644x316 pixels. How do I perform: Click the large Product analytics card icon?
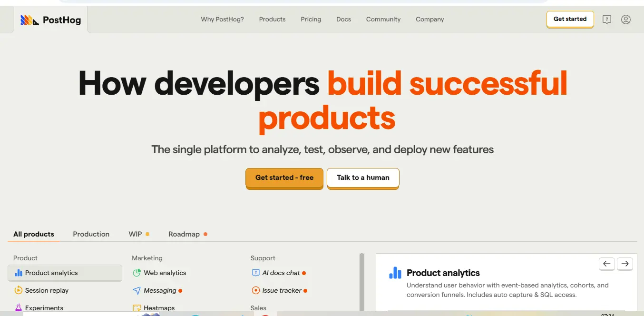[395, 273]
